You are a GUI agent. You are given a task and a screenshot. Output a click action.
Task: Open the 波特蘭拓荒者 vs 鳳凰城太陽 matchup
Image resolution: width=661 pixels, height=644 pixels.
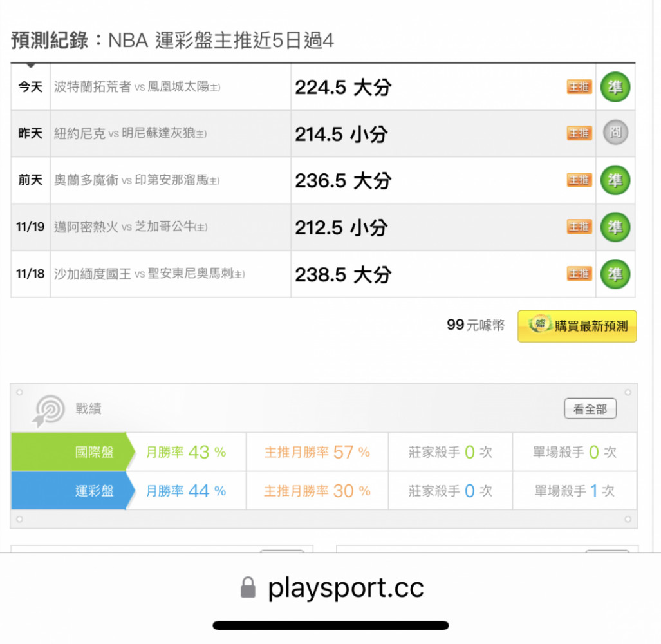pos(137,87)
